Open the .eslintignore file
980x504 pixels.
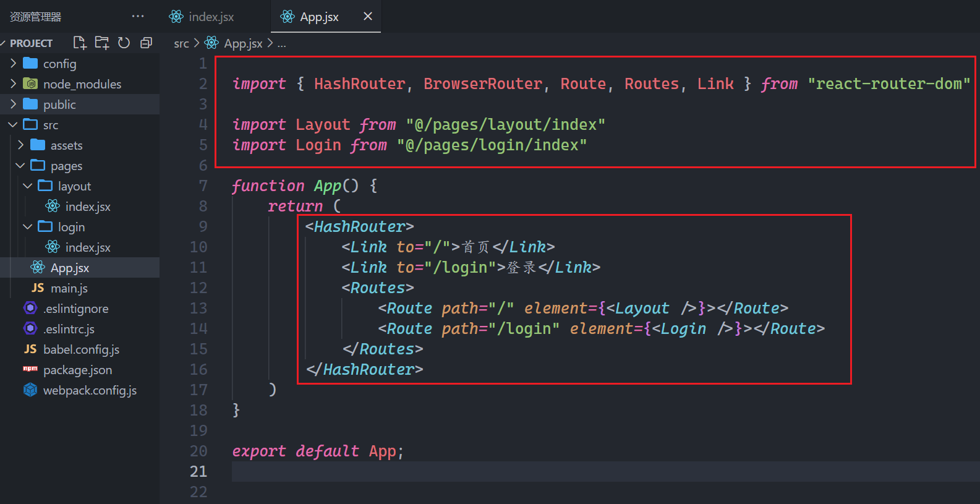80,309
